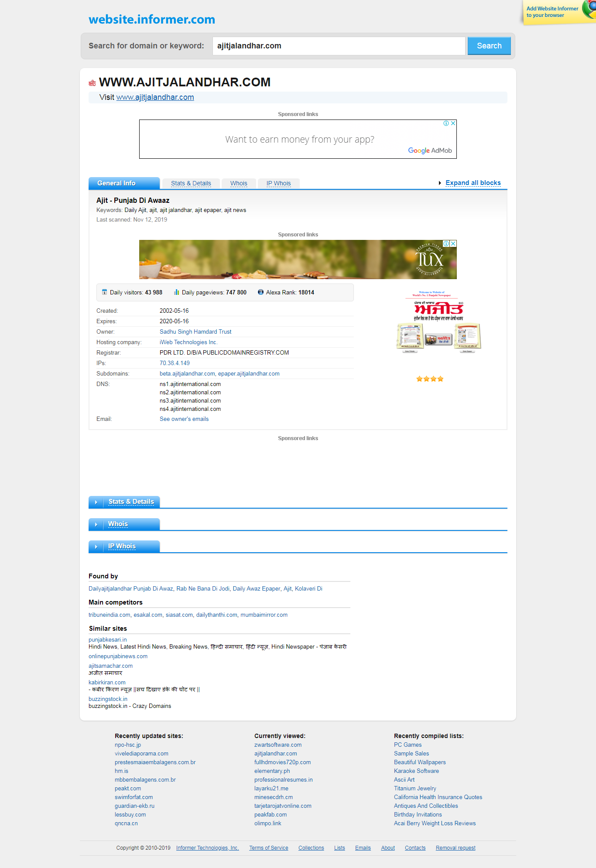Open Daily Awaz Epaper keyword

[x=257, y=589]
